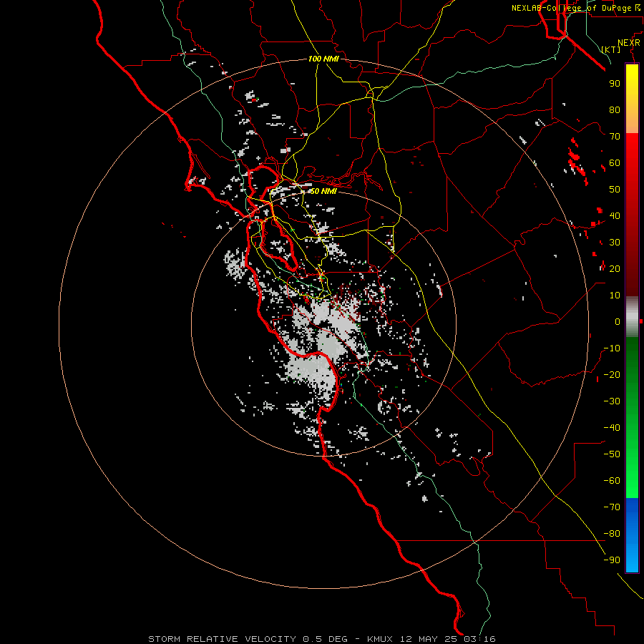Click the Storm Relative Velocity caption at bottom

(321, 639)
